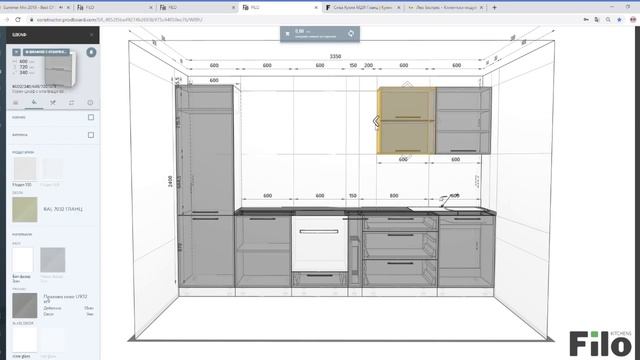Click the zoom magnifier icon in address bar

point(608,20)
